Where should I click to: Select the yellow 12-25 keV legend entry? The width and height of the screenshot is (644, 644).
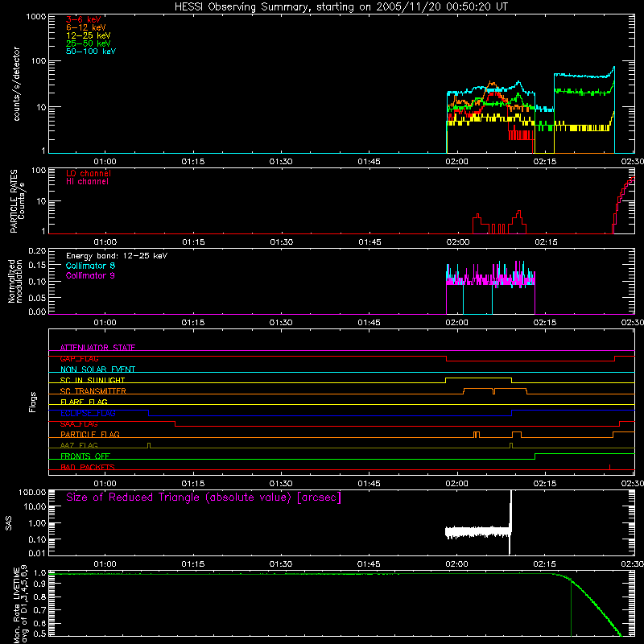[x=88, y=35]
